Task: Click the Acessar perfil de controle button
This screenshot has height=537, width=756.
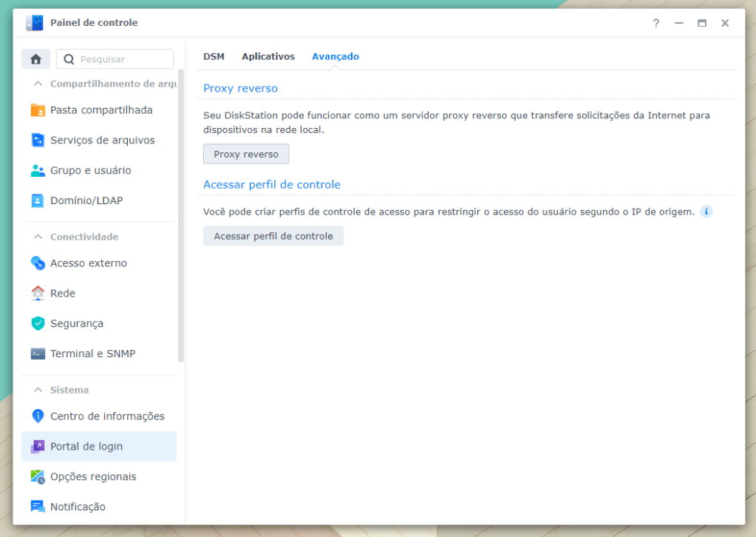Action: point(273,237)
